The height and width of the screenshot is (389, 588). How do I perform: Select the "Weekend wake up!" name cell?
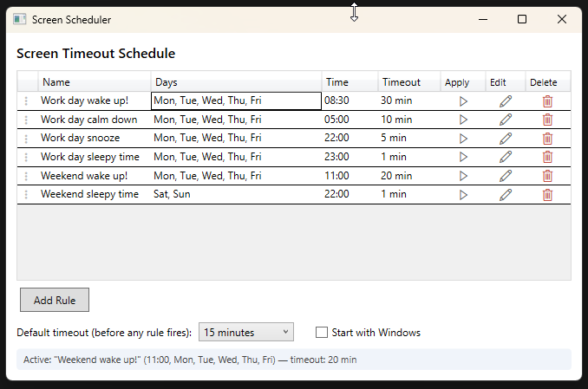[95, 176]
